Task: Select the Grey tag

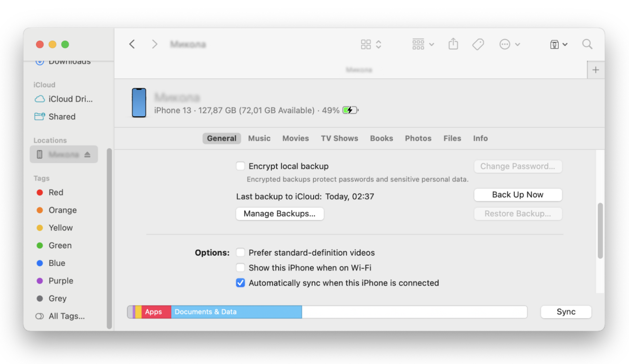Action: pos(51,299)
